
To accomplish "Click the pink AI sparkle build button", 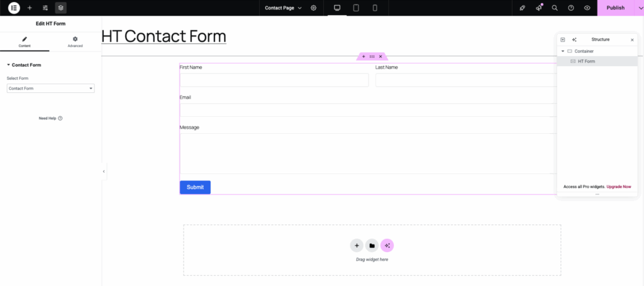I will click(x=387, y=245).
